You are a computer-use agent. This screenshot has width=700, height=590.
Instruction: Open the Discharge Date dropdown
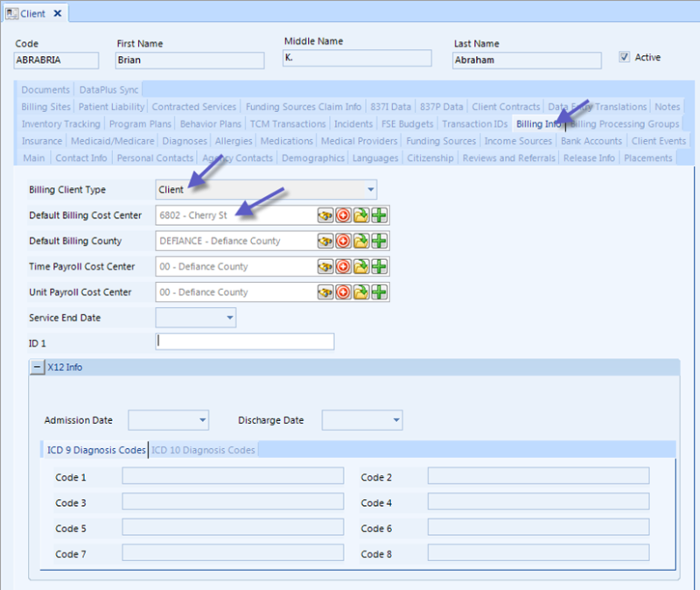tap(396, 421)
